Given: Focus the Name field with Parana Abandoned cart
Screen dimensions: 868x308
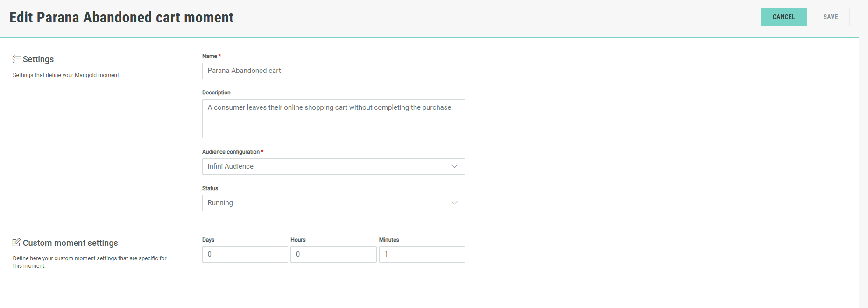Looking at the screenshot, I should point(333,71).
